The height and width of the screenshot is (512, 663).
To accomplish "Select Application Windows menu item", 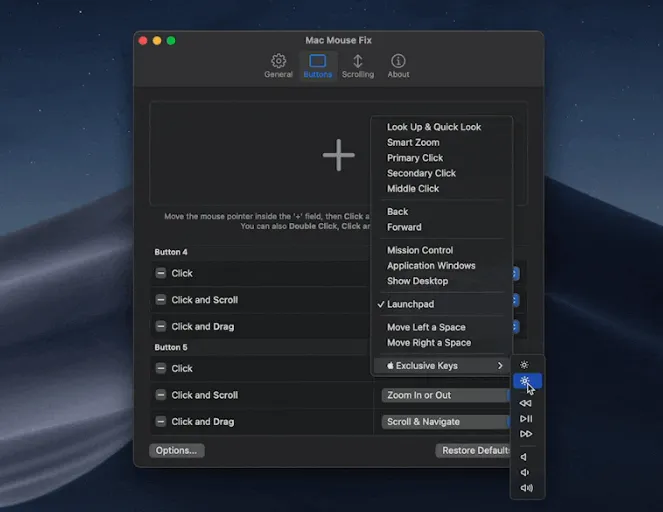I will (442, 266).
